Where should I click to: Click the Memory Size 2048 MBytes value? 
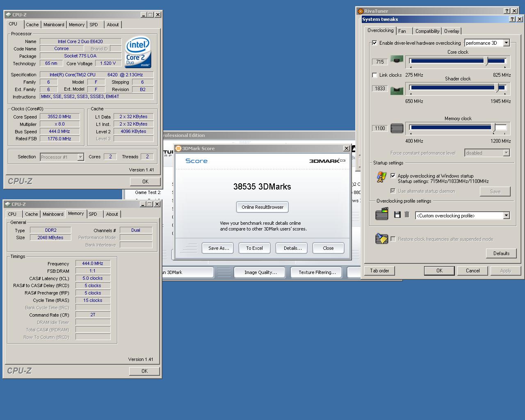coord(50,237)
